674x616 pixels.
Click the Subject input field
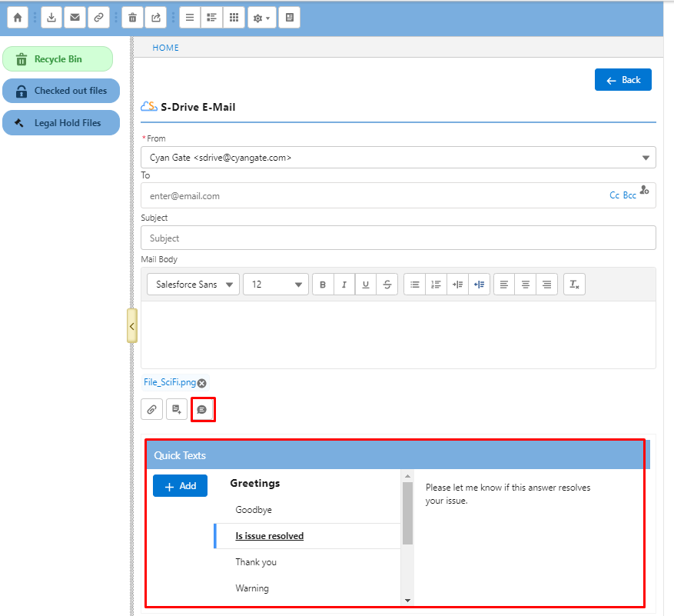tap(398, 238)
